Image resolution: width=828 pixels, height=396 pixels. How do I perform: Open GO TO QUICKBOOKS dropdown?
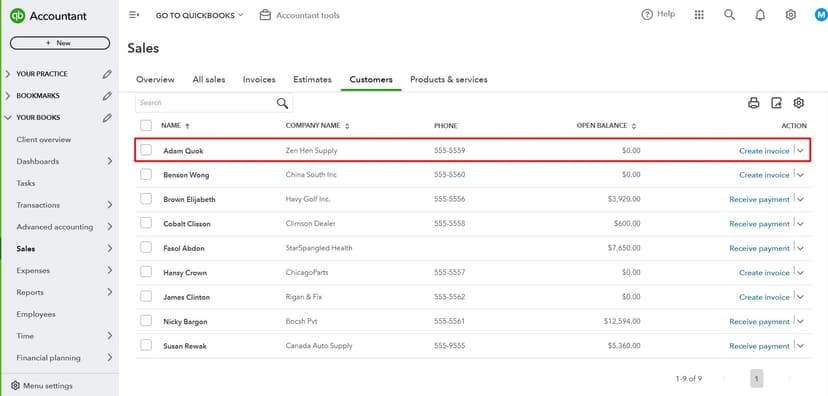tap(199, 15)
